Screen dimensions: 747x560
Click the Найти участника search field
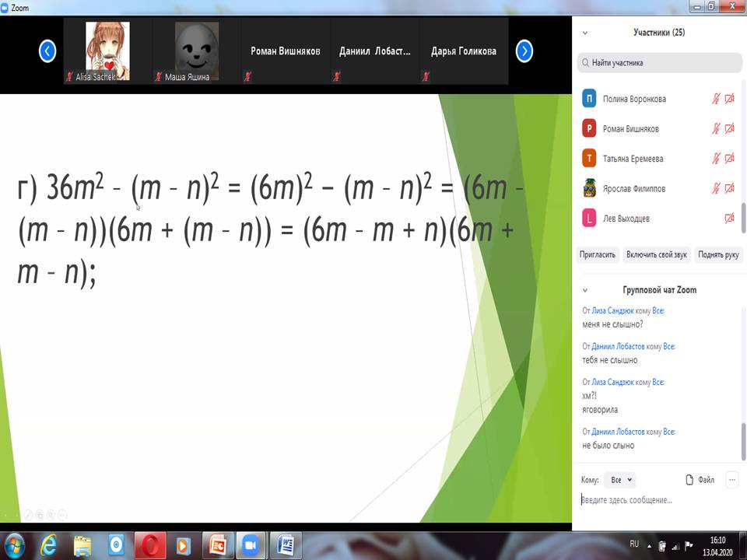coord(659,62)
